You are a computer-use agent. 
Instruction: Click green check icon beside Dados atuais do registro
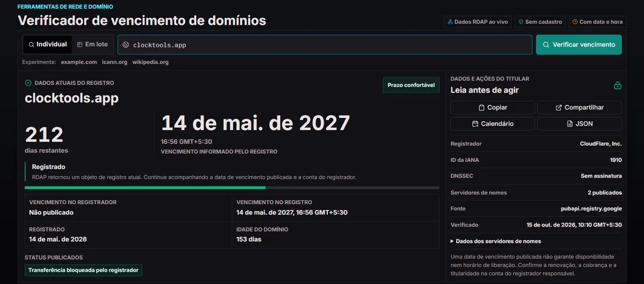click(x=28, y=83)
